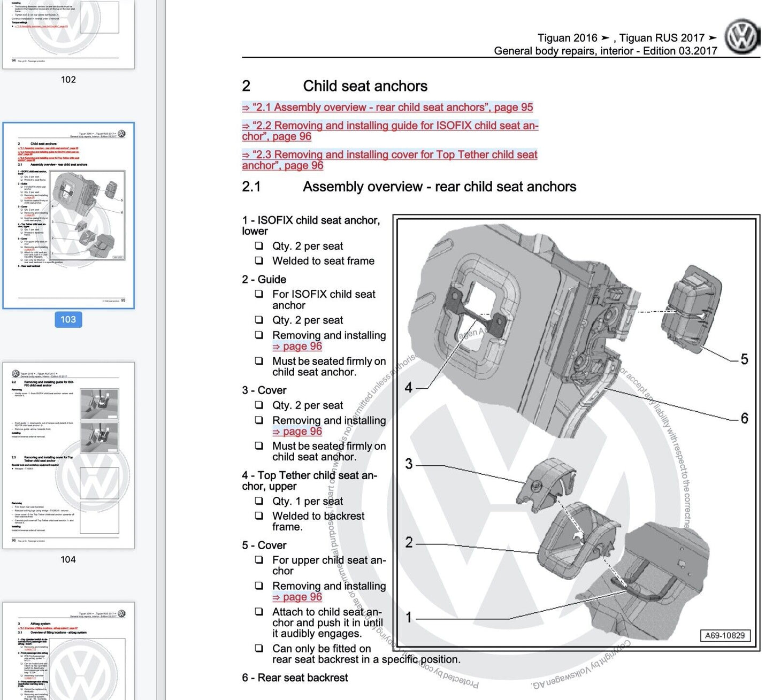This screenshot has width=773, height=700.
Task: Open the "2.1 Assembly overview" link
Action: [x=387, y=107]
